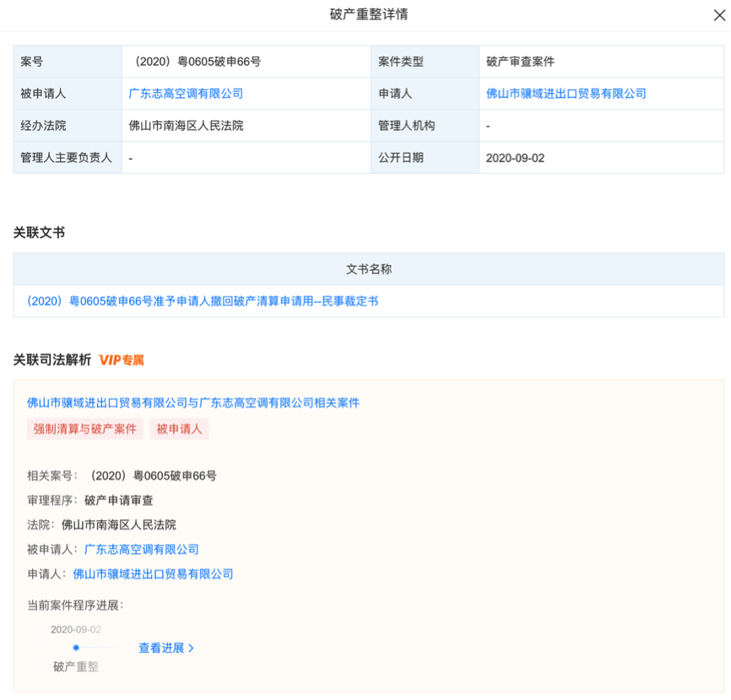The width and height of the screenshot is (731, 700).
Task: Open the related case title link
Action: [193, 403]
